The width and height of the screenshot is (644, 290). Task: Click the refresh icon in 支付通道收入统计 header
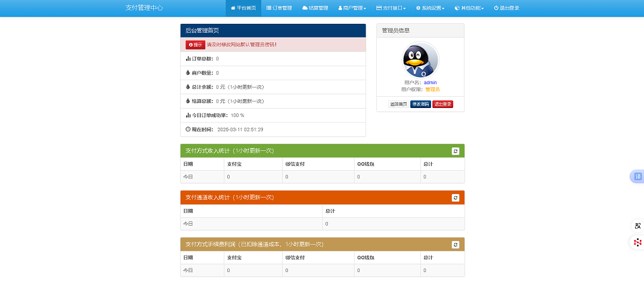456,198
